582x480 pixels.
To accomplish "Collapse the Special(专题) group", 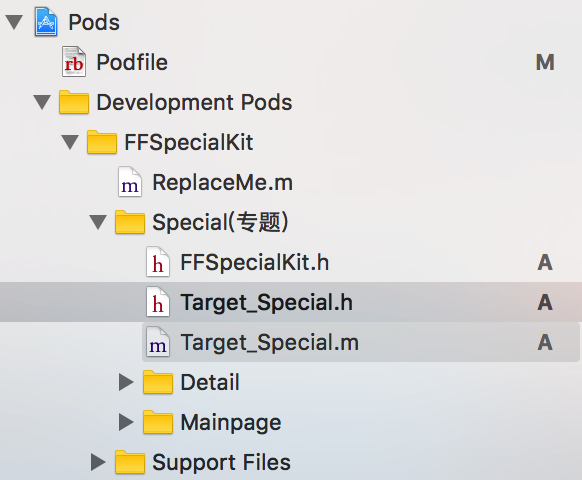I will click(98, 222).
